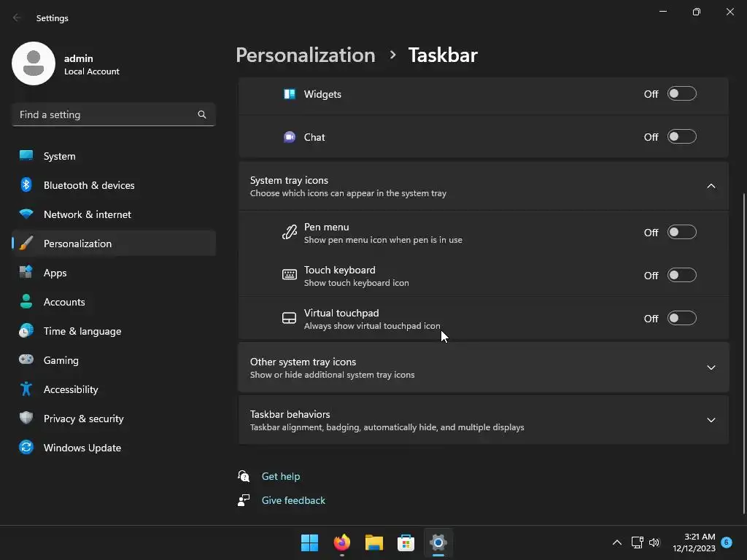This screenshot has width=747, height=560.
Task: Select Apps in the sidebar
Action: (x=114, y=273)
